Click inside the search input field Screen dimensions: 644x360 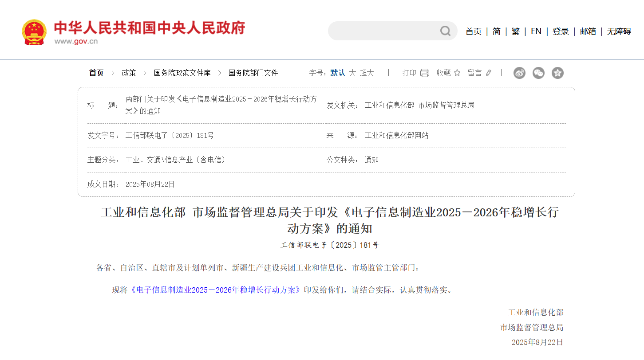tap(382, 31)
